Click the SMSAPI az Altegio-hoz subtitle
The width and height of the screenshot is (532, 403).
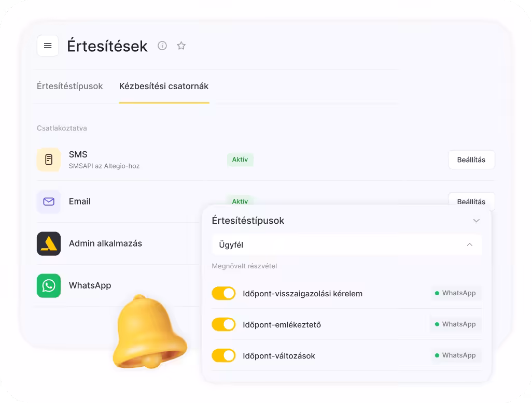click(104, 166)
